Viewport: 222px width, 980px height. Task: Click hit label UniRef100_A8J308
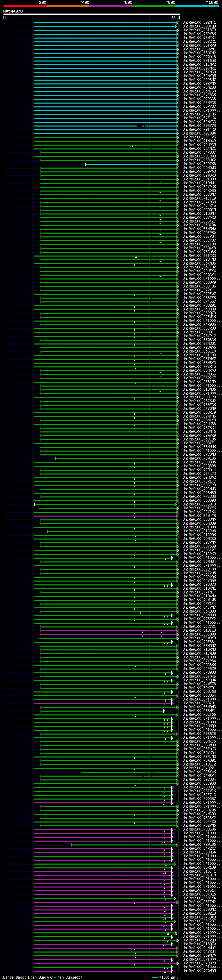pyautogui.click(x=199, y=156)
